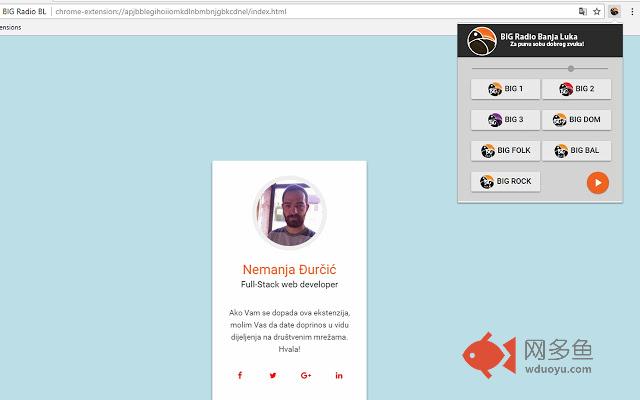Click the developer profile photo
This screenshot has width=640, height=400.
click(289, 212)
